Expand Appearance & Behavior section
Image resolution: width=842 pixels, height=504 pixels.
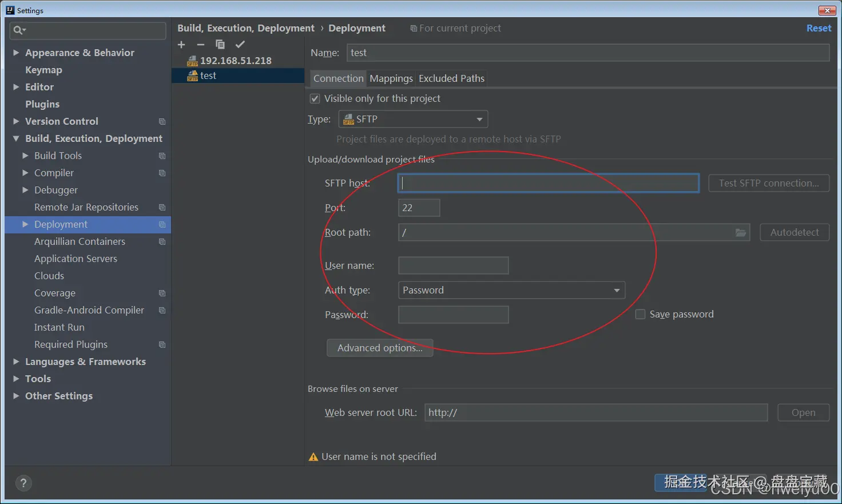point(16,53)
